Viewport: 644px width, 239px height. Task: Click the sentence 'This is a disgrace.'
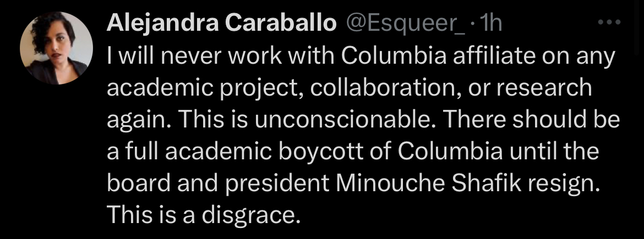(201, 215)
